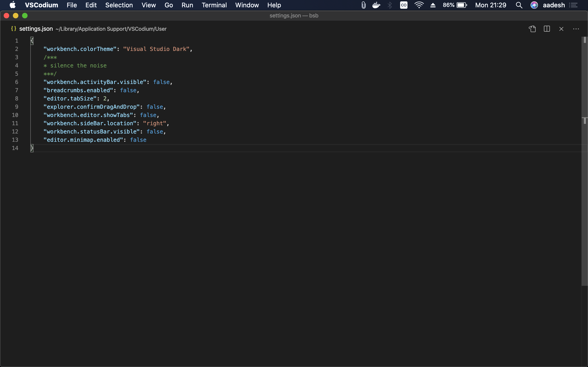Click the "right" value on line 11
Viewport: 588px width, 367px height.
coord(155,123)
